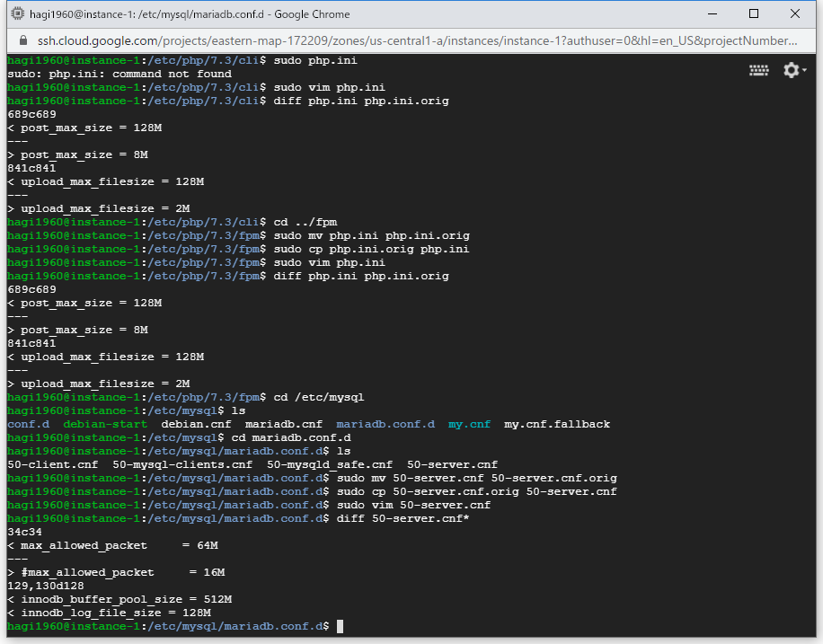Click 'sudo cp php.ini.orig php.ini' command

tap(372, 249)
